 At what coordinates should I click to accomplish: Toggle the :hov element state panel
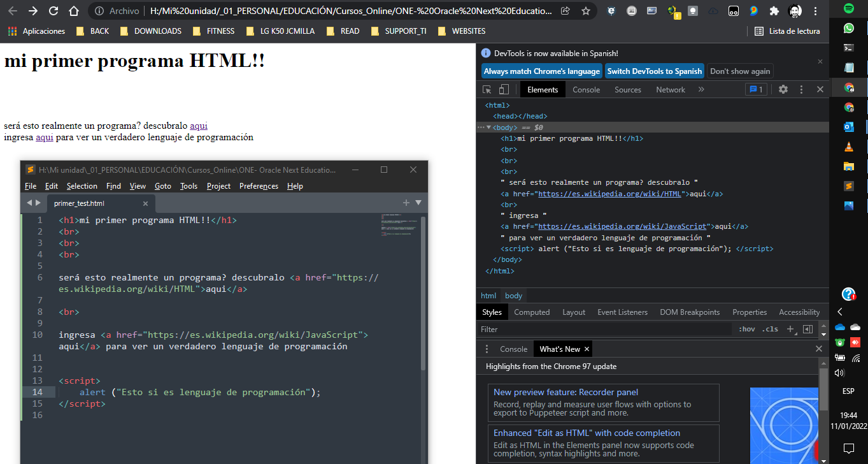747,330
